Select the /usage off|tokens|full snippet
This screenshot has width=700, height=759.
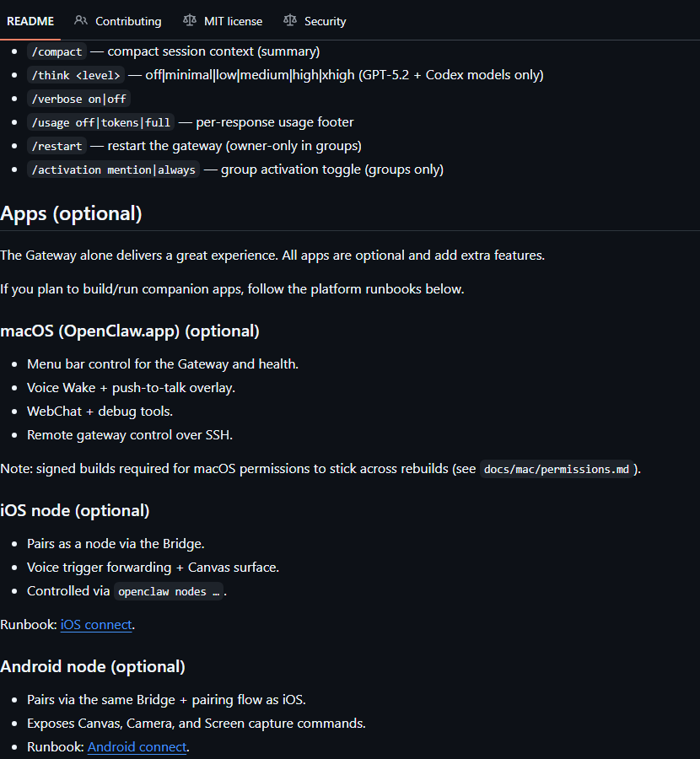[100, 122]
